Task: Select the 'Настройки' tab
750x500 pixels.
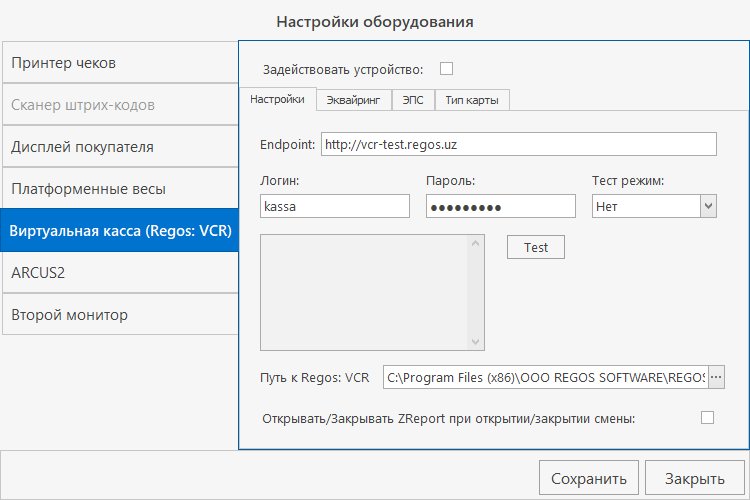Action: [x=278, y=100]
